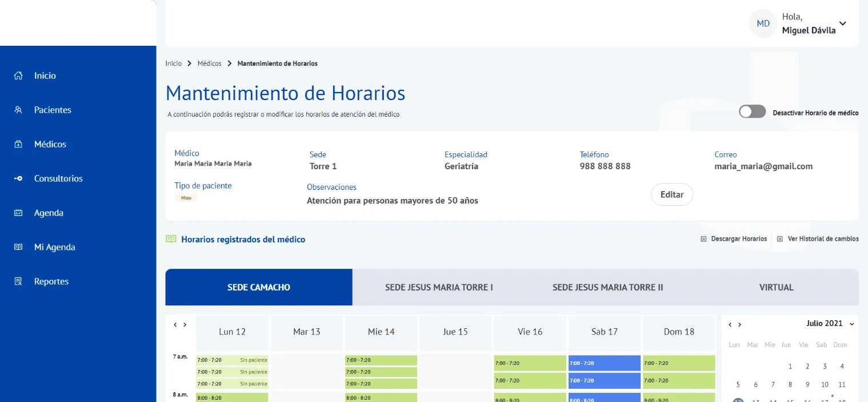Advance the mini calendar to next month
The height and width of the screenshot is (402, 868).
coord(739,324)
